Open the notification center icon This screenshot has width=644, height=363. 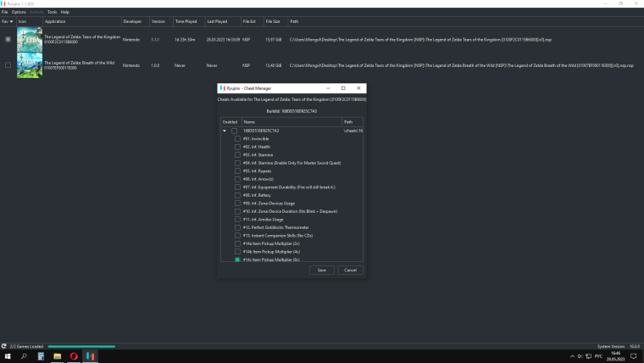[634, 356]
